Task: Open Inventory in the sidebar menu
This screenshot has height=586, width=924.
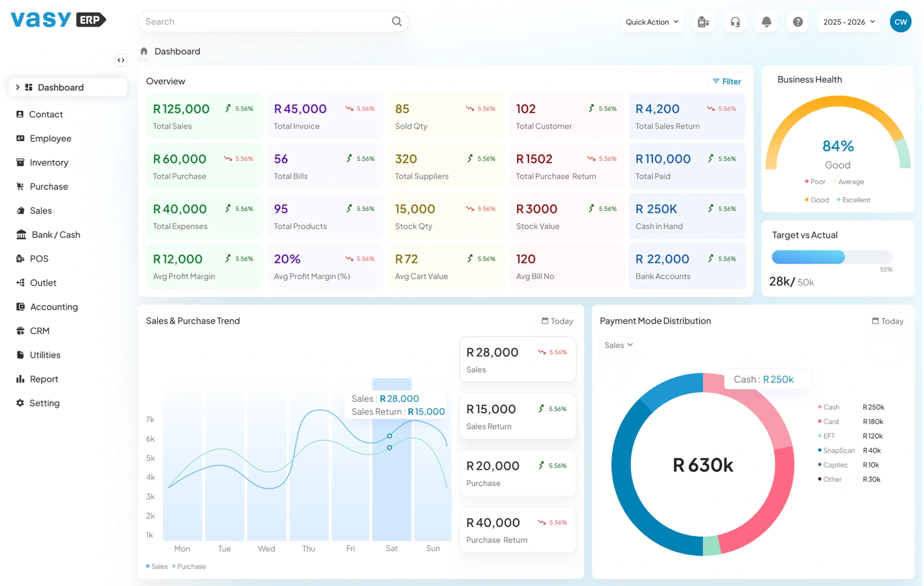Action: [49, 162]
